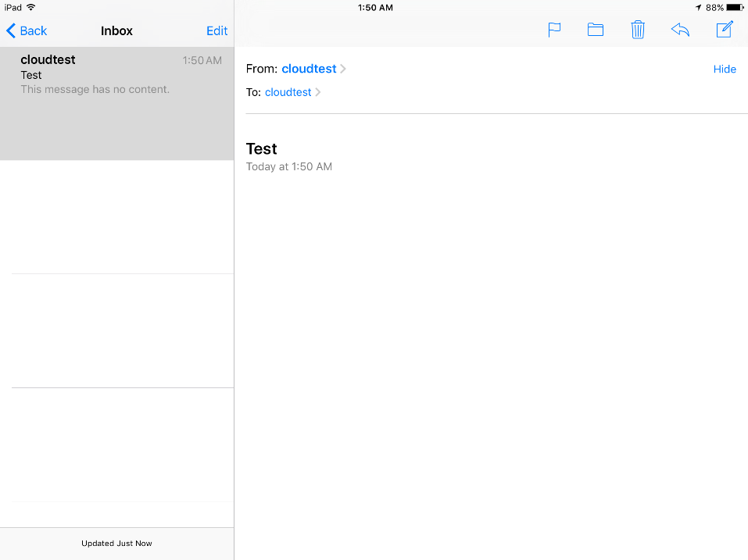Open the move-to-folder icon
The height and width of the screenshot is (560, 748).
[x=596, y=30]
